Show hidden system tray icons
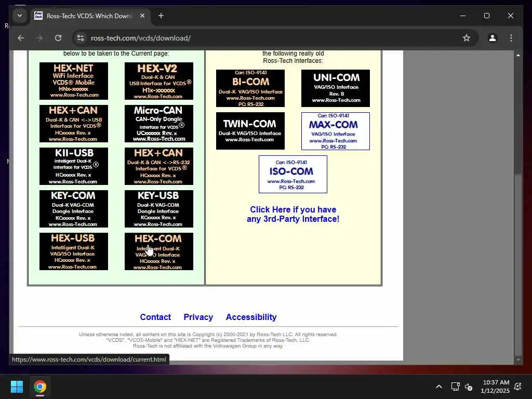The height and width of the screenshot is (399, 532). pyautogui.click(x=438, y=387)
